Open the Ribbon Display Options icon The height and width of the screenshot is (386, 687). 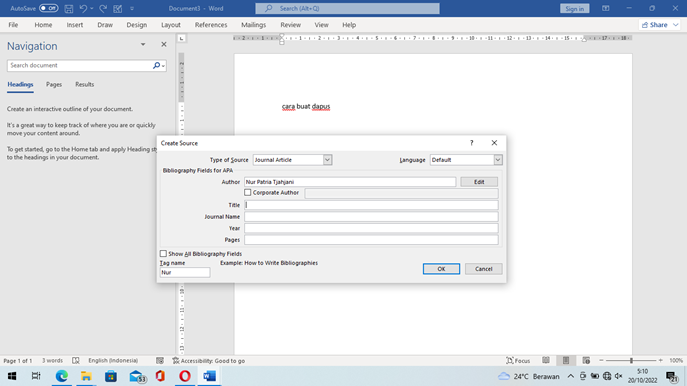pos(606,8)
